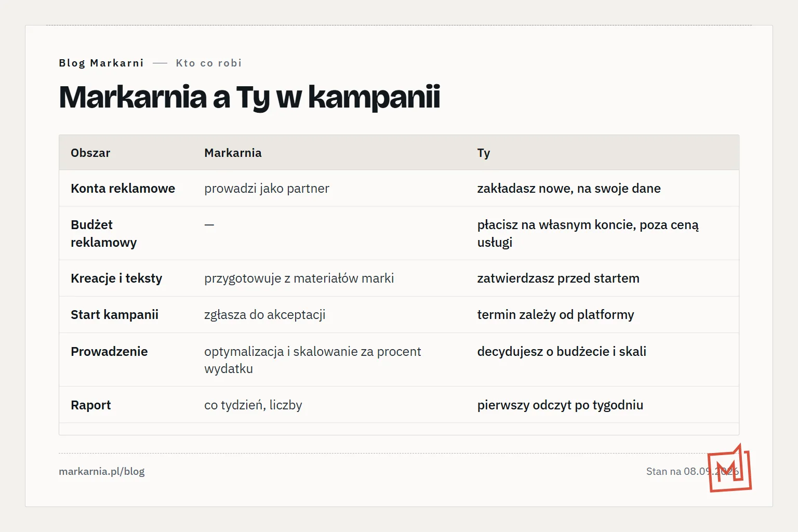The image size is (798, 532).
Task: Click 'decydujesz o budżecie i skali' cell
Action: click(562, 351)
